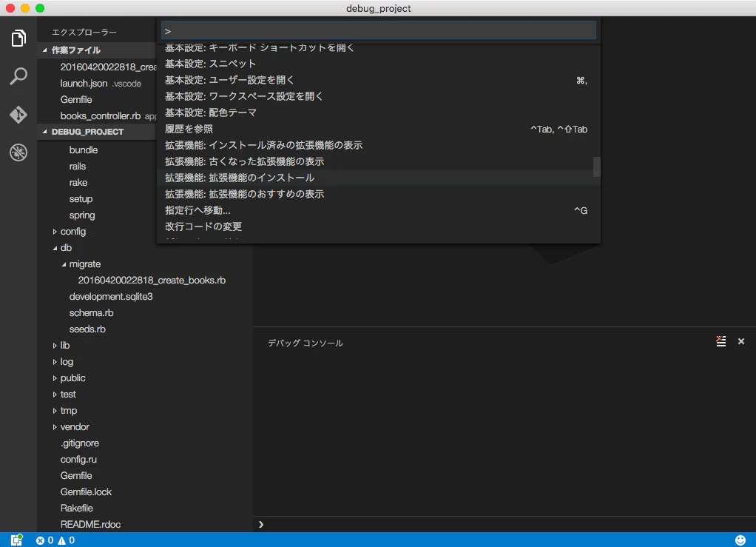The width and height of the screenshot is (756, 547).
Task: Click the sync icon in status bar
Action: pyautogui.click(x=16, y=540)
